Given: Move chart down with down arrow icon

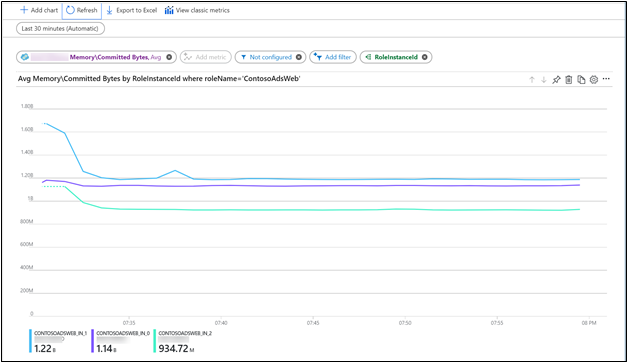Looking at the screenshot, I should 543,80.
